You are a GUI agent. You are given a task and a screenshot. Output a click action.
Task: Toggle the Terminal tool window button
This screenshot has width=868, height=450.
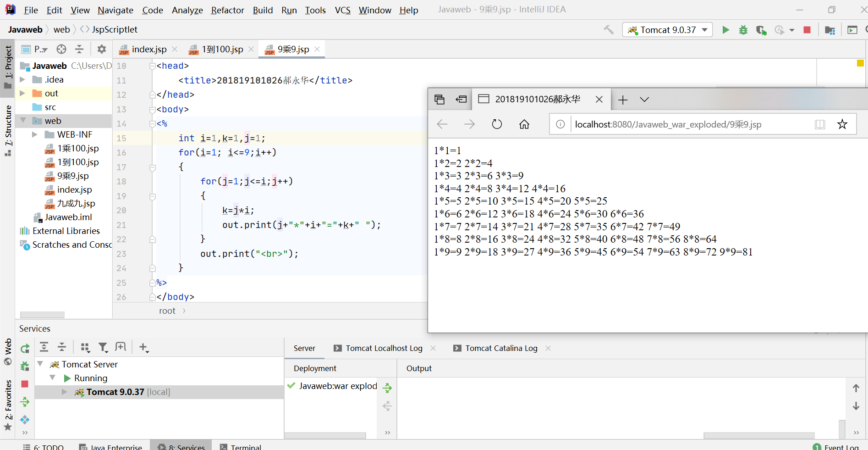(241, 446)
